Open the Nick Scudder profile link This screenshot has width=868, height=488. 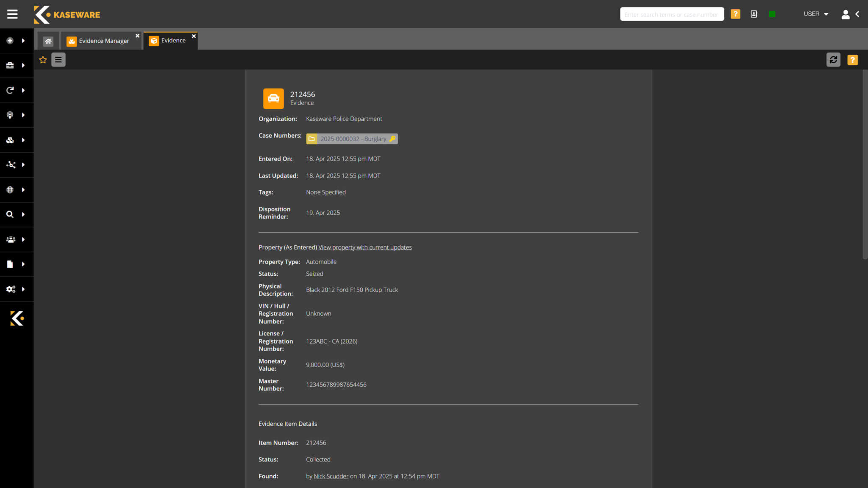[x=331, y=476]
